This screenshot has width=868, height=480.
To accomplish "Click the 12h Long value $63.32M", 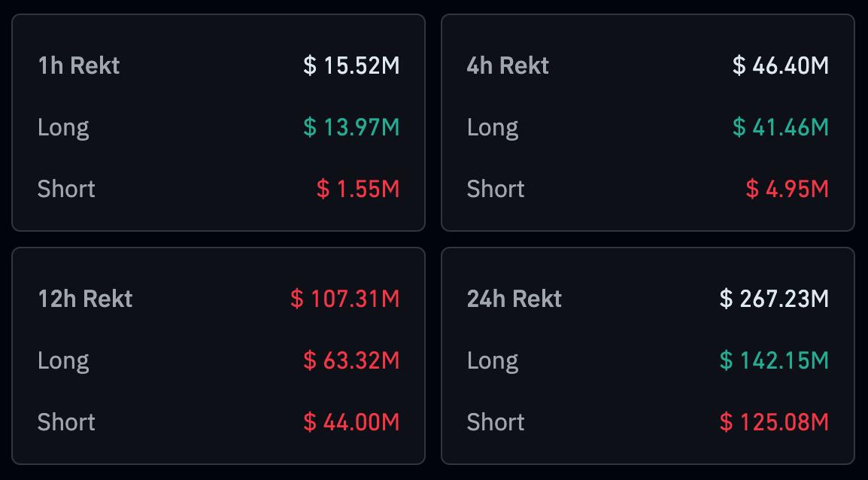I will coord(351,361).
